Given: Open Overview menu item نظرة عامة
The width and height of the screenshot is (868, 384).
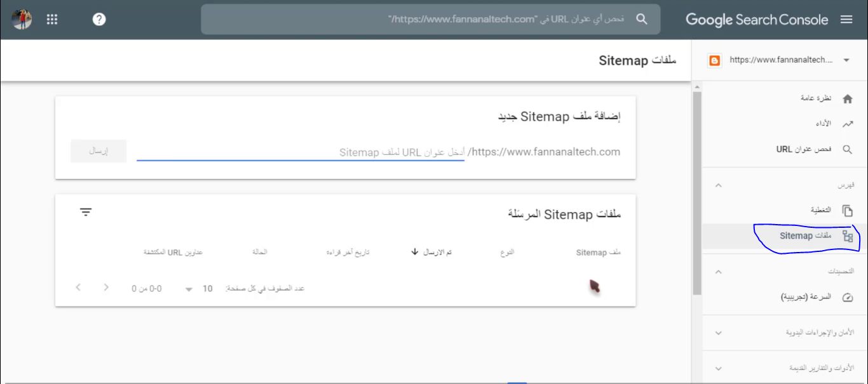Looking at the screenshot, I should pos(816,98).
